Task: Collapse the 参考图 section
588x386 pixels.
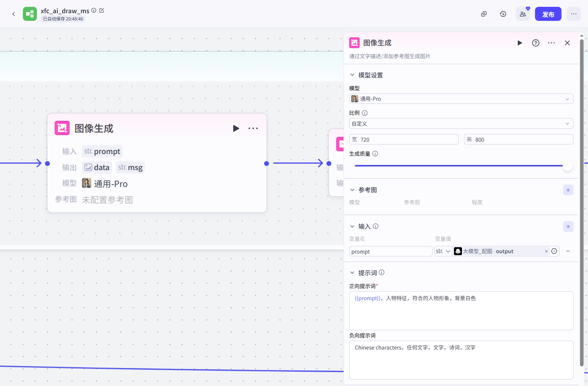Action: tap(352, 190)
